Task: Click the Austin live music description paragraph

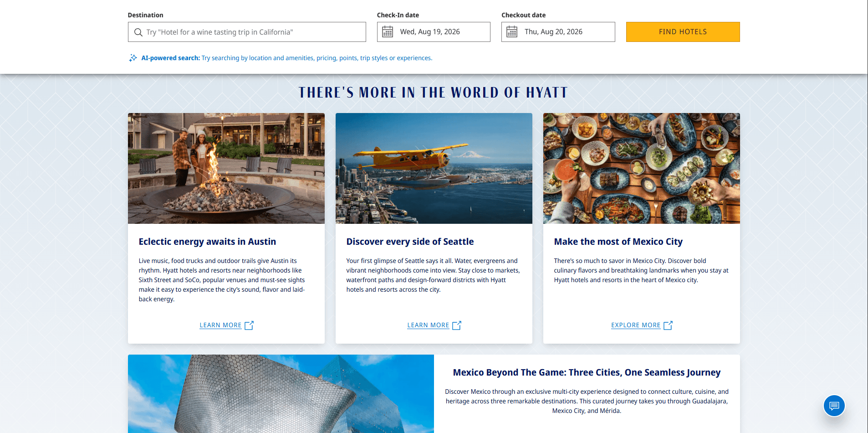Action: pos(222,280)
